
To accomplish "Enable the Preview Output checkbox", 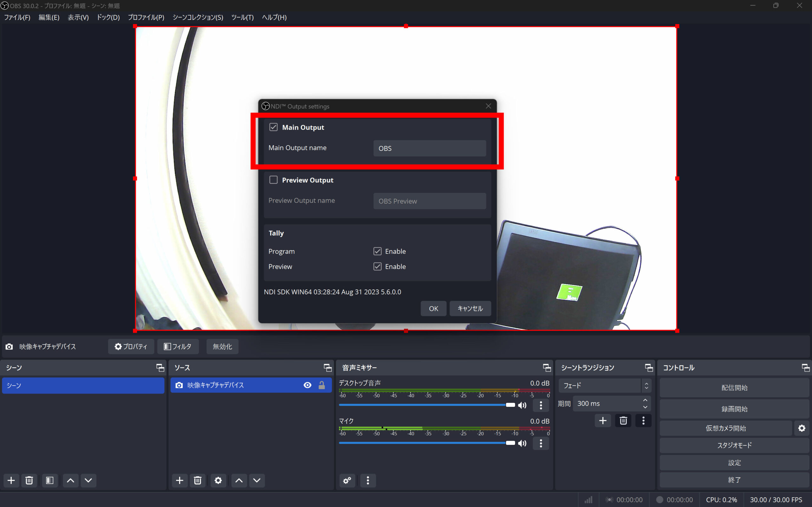I will click(x=273, y=180).
